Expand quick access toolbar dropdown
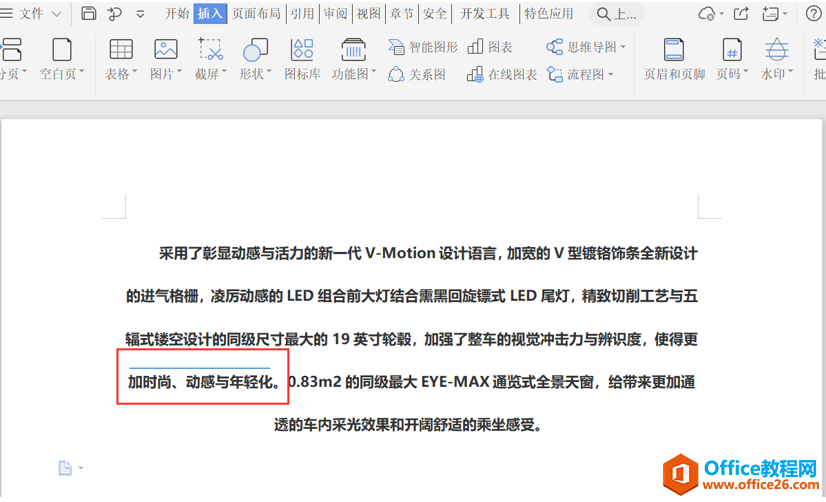This screenshot has height=502, width=826. (140, 14)
